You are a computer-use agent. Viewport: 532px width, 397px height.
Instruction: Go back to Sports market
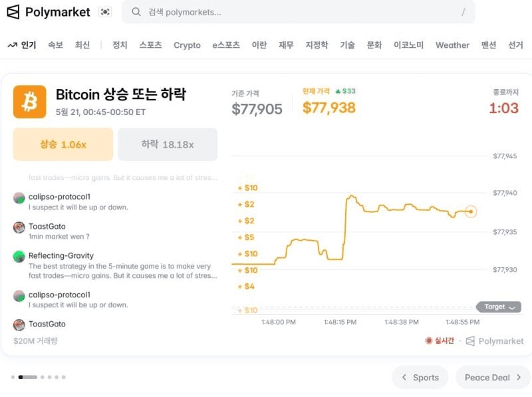point(420,377)
